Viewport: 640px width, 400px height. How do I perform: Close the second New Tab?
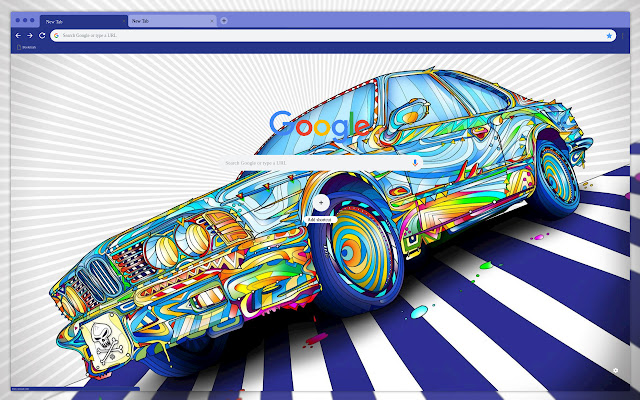click(x=212, y=21)
